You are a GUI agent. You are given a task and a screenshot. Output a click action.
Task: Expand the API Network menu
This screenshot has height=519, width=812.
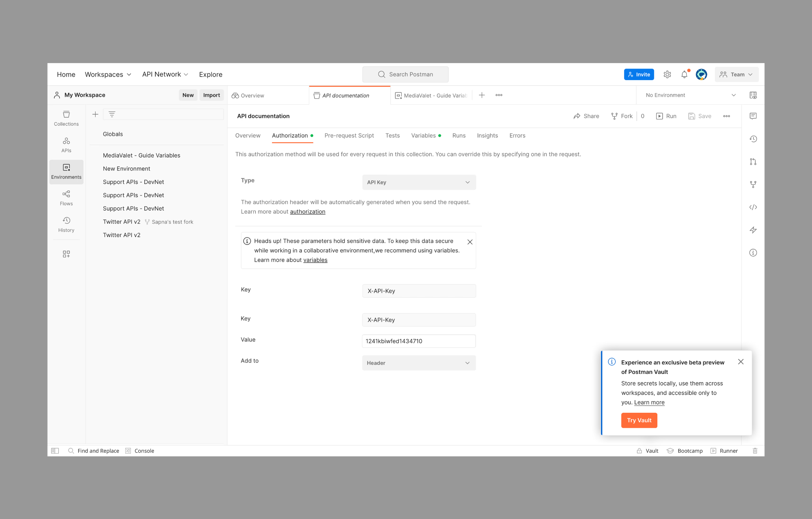pyautogui.click(x=165, y=75)
